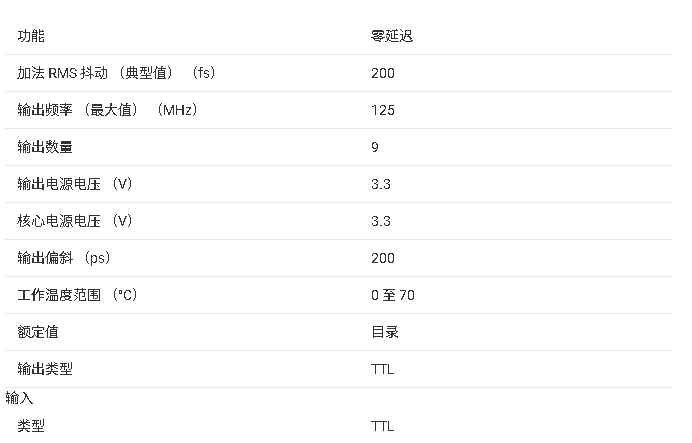Select the 125 output frequency value
This screenshot has width=692, height=443.
tap(383, 110)
